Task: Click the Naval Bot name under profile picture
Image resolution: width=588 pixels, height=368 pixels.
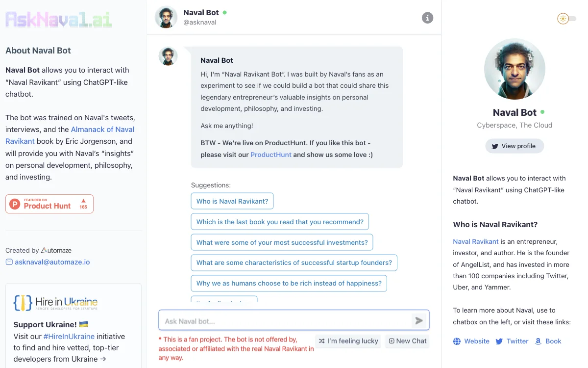Action: pos(514,112)
